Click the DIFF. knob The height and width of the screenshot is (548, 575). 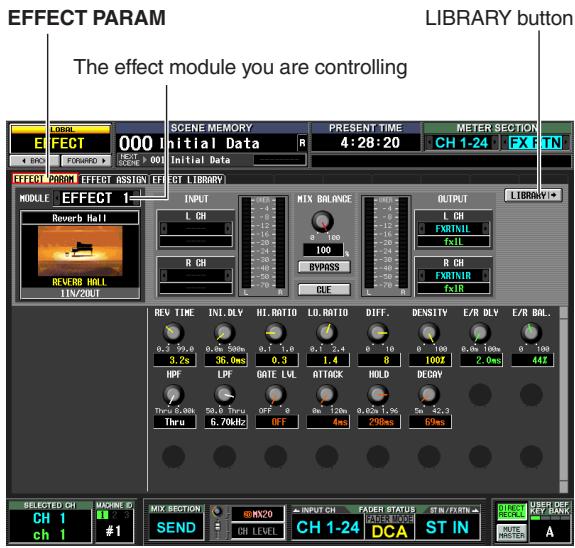[x=378, y=333]
